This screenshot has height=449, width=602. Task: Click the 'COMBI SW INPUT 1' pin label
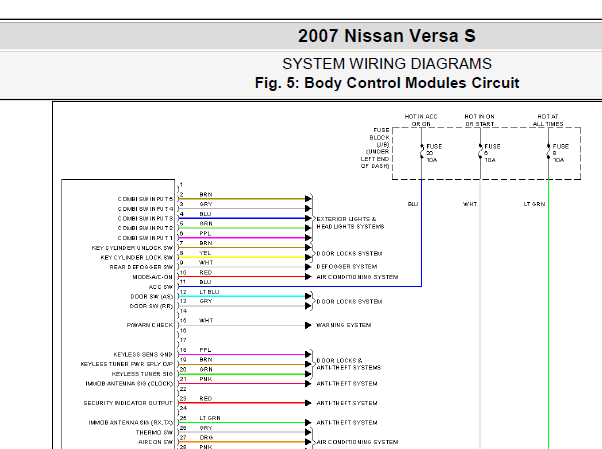(146, 238)
